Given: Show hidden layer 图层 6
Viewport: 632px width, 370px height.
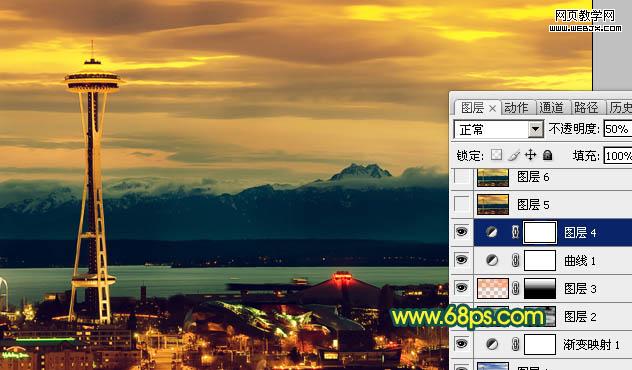Looking at the screenshot, I should tap(462, 177).
